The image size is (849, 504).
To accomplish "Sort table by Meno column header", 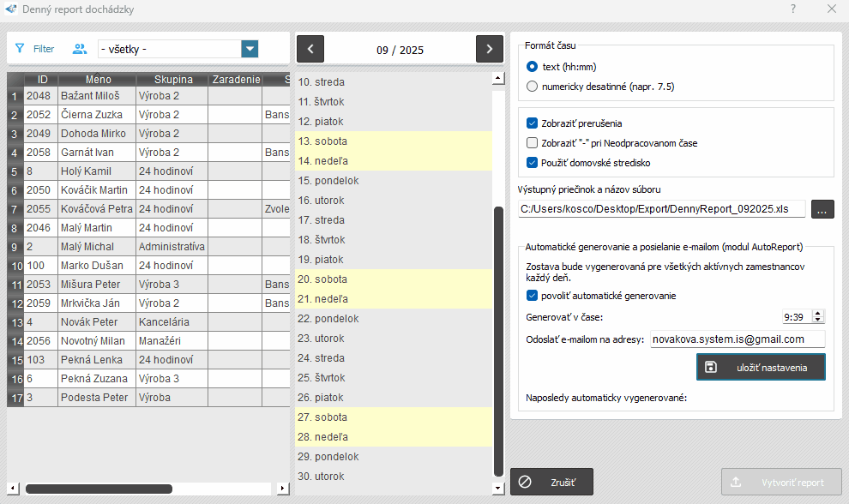I will [97, 80].
